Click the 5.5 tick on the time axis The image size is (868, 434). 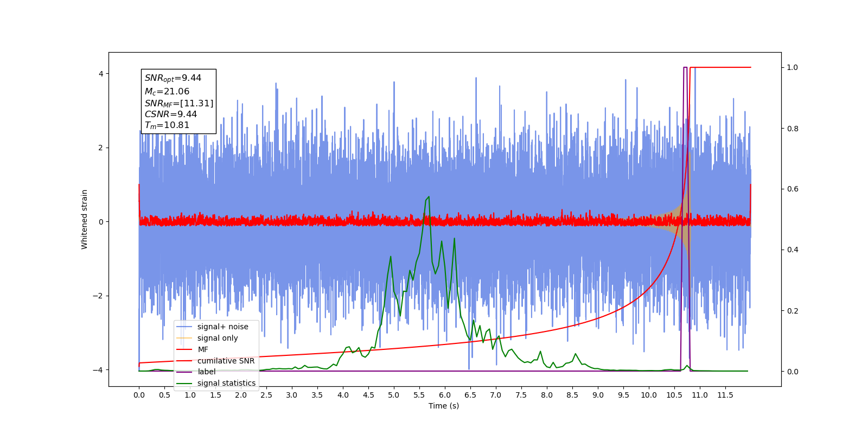419,395
